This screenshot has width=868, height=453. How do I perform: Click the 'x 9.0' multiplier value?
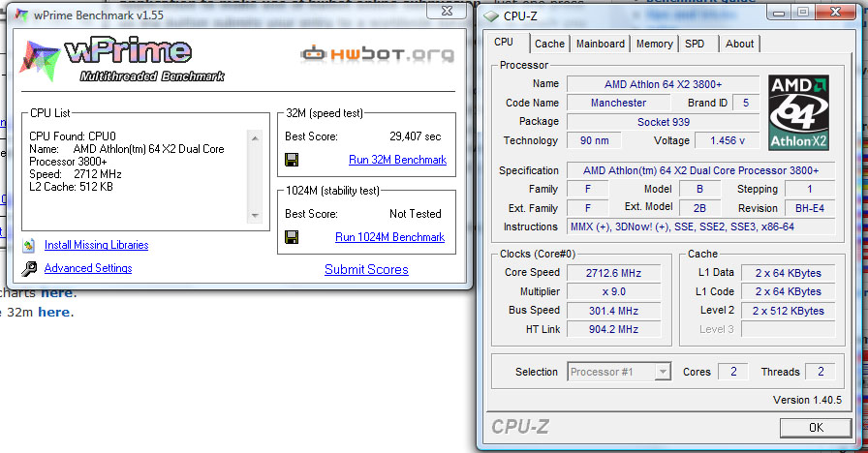(x=613, y=291)
